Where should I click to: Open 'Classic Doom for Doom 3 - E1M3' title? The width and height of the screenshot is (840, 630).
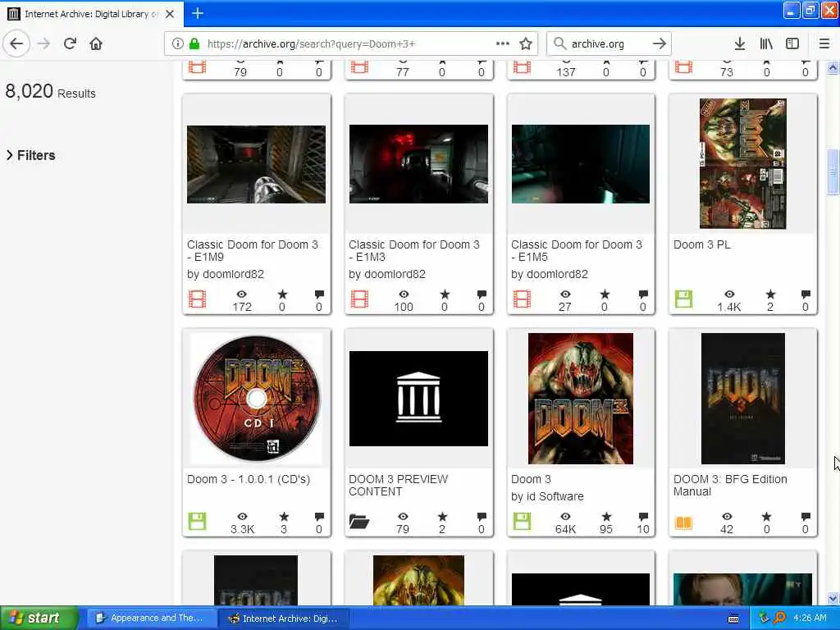[414, 251]
